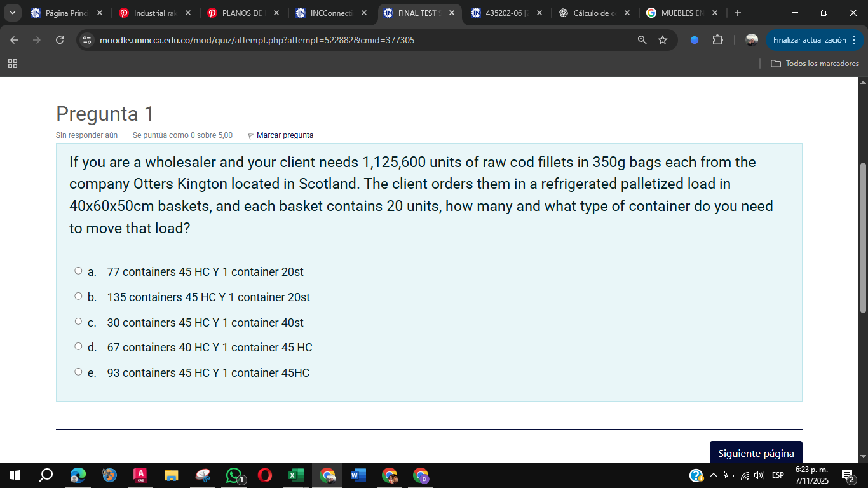The width and height of the screenshot is (868, 488).
Task: Open the browser extensions puzzle icon
Action: pos(717,40)
